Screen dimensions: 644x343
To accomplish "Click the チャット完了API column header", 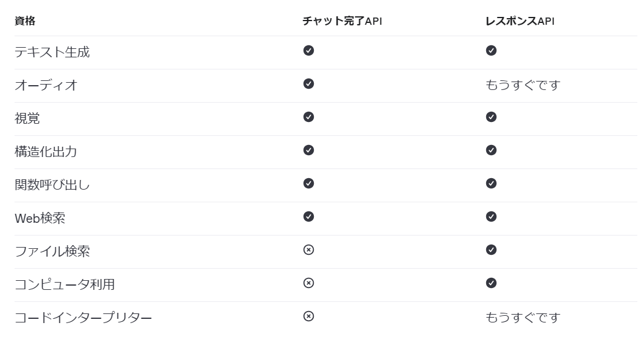I will coord(342,21).
